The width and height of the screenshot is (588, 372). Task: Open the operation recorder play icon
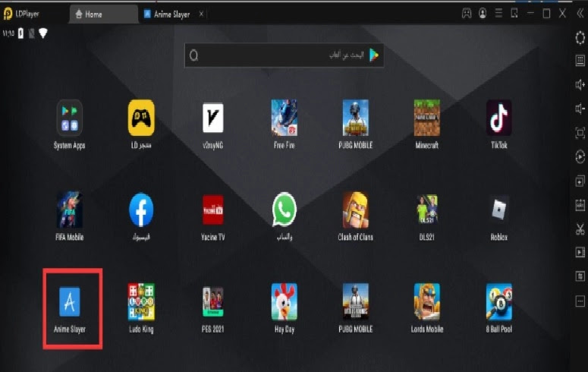580,157
